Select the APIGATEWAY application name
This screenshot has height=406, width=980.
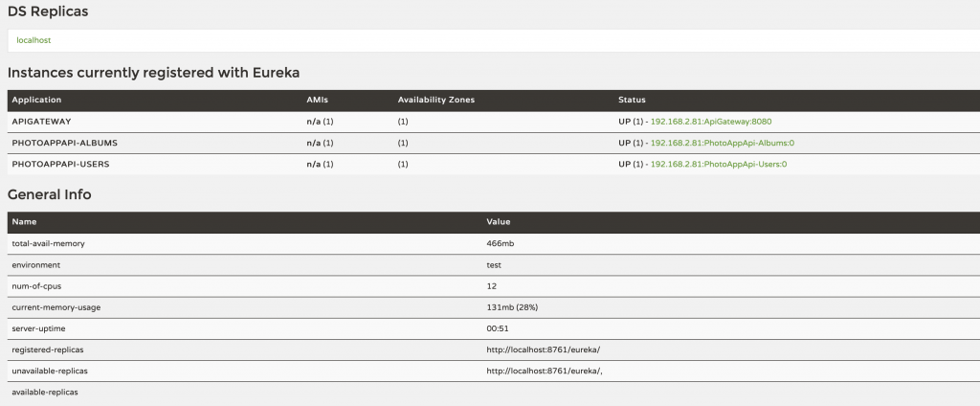42,122
